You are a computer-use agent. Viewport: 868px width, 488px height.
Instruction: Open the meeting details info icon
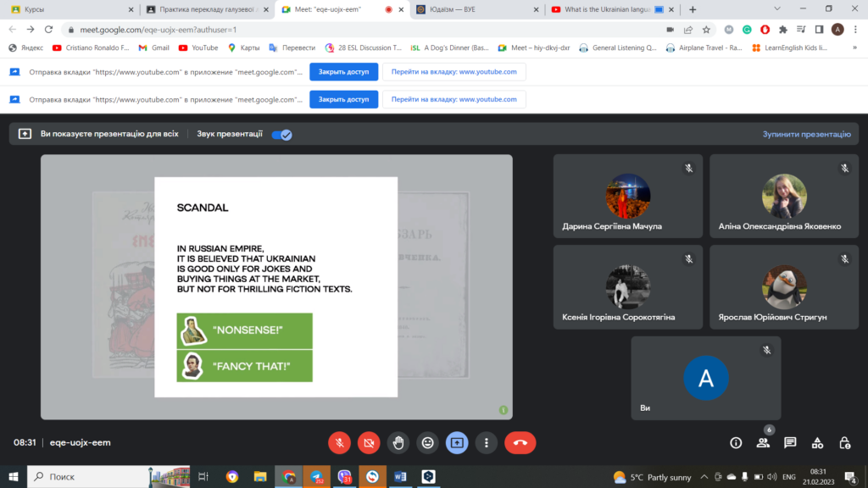point(736,442)
